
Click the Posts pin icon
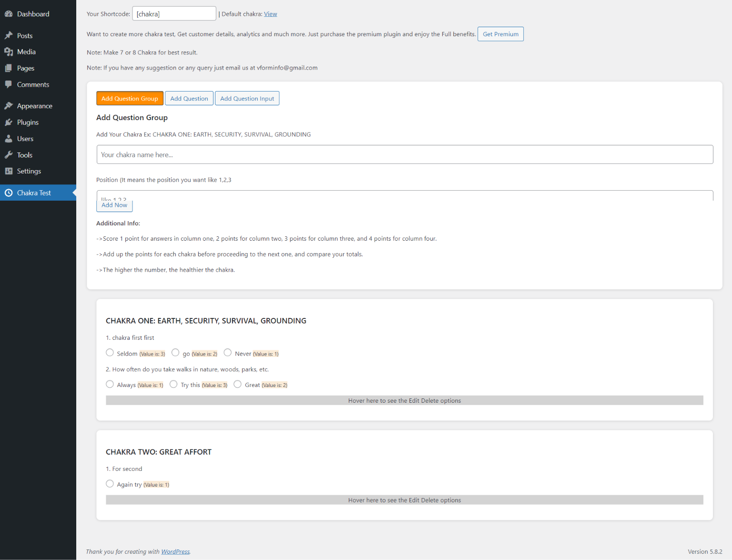coord(9,35)
